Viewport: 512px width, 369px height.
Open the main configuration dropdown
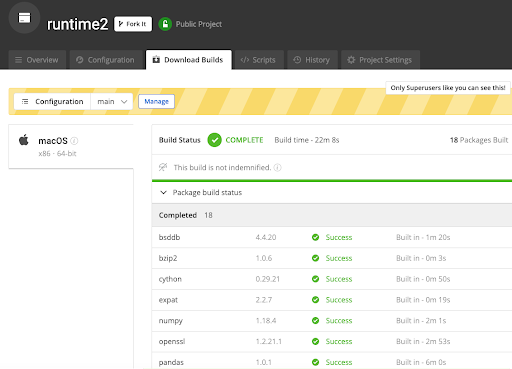point(112,102)
